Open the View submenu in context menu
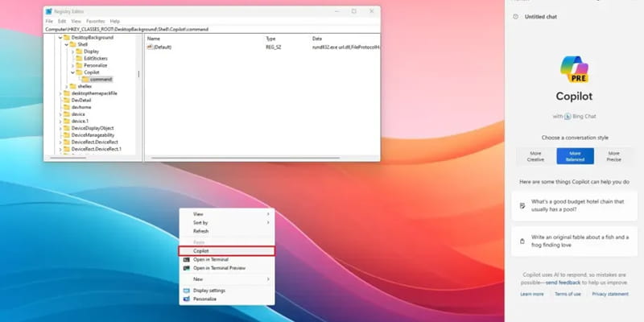Image resolution: width=644 pixels, height=322 pixels. click(x=227, y=214)
